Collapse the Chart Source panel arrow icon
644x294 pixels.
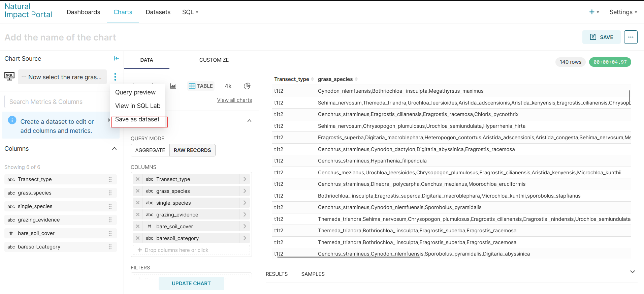[x=117, y=58]
